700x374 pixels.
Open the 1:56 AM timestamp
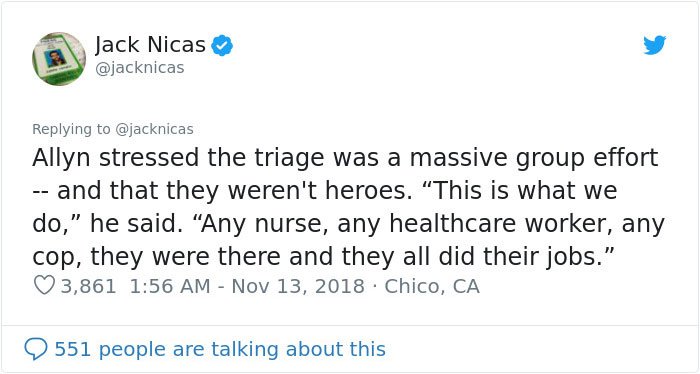pyautogui.click(x=170, y=286)
